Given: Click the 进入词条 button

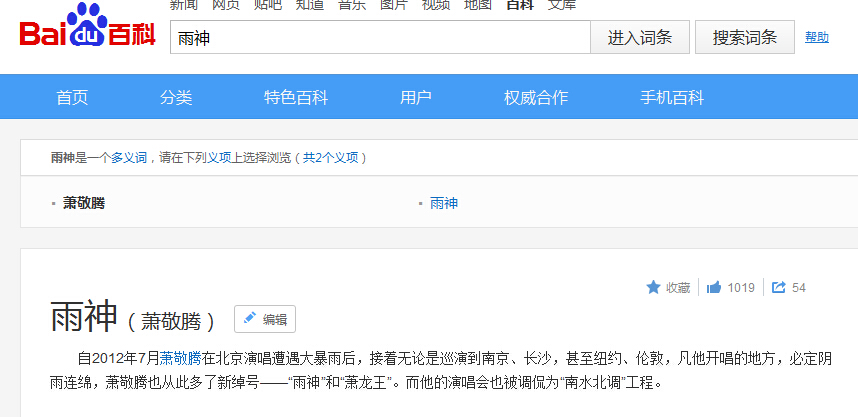Looking at the screenshot, I should coord(640,37).
